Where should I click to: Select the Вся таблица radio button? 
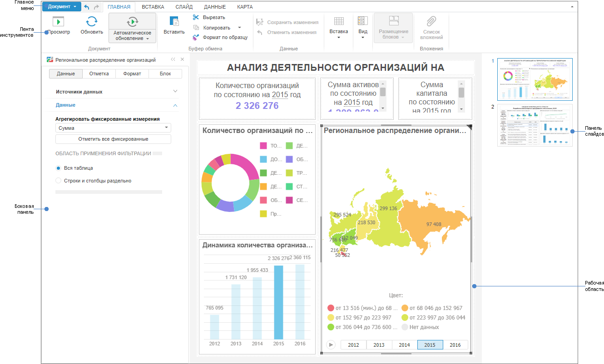(x=58, y=168)
